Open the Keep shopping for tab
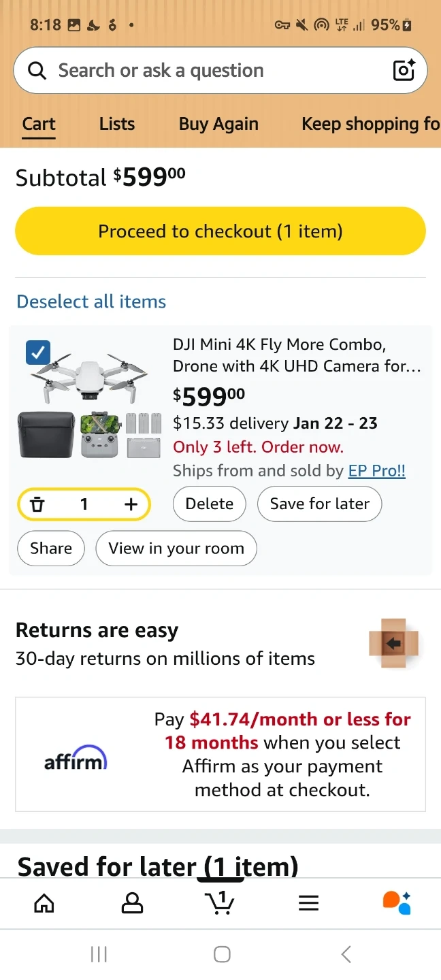441x980 pixels. tap(370, 124)
